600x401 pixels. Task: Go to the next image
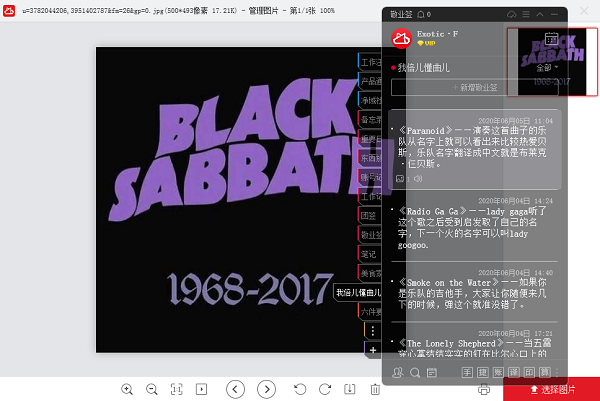[266, 390]
